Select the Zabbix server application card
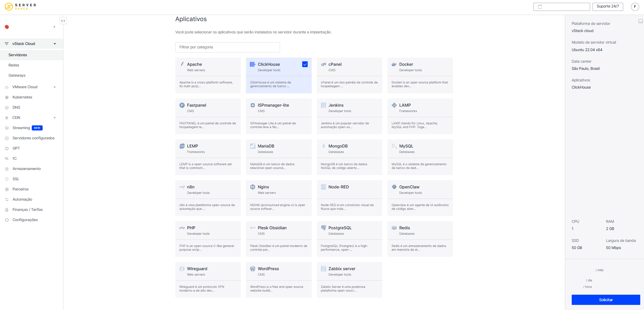 pos(349,280)
